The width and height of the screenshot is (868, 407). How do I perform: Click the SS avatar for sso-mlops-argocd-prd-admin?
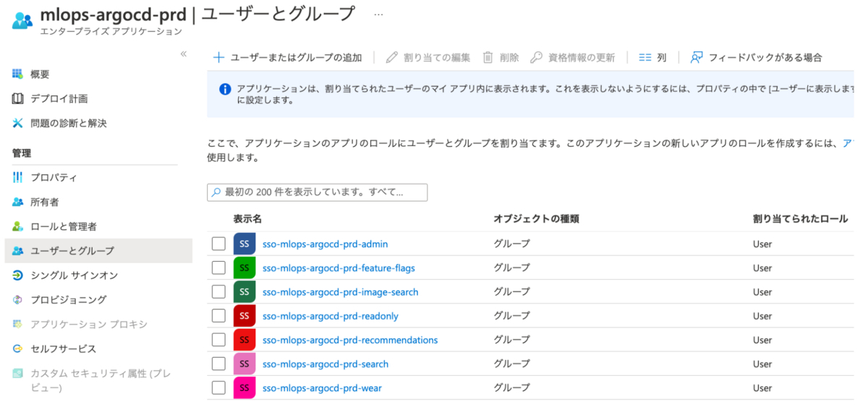(244, 244)
